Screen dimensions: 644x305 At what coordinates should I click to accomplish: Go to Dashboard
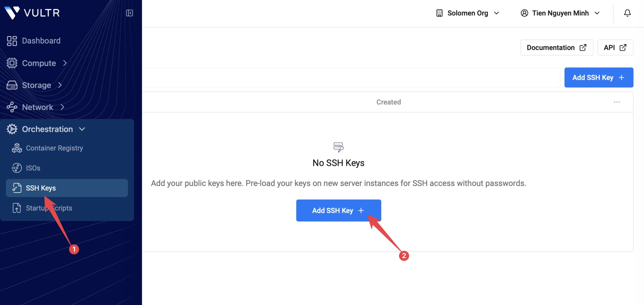pos(41,41)
